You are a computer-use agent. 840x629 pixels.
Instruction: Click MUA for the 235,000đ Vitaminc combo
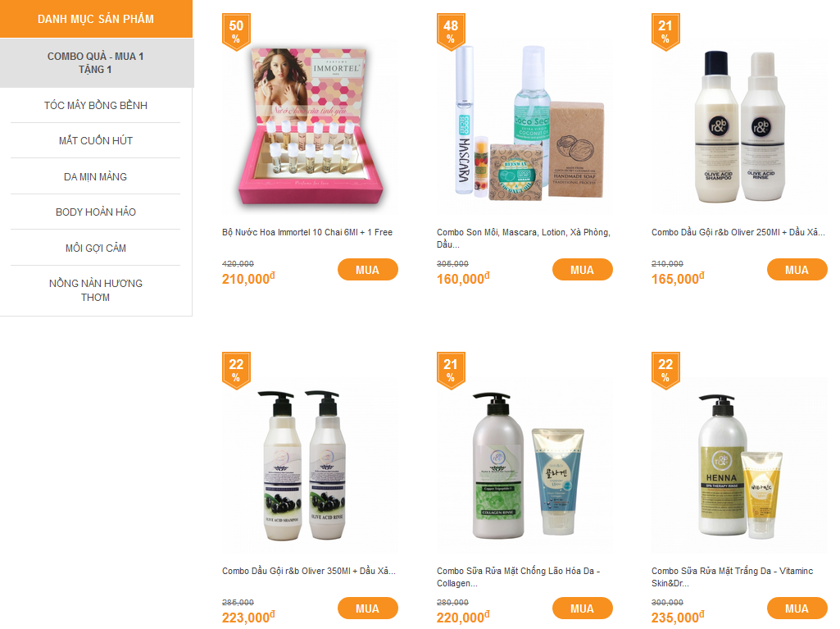[x=797, y=608]
